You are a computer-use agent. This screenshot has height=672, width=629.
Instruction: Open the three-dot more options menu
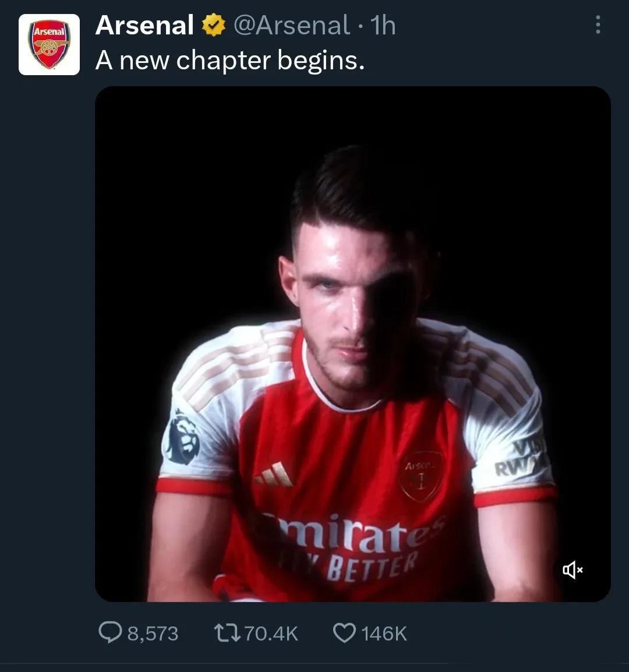point(598,25)
